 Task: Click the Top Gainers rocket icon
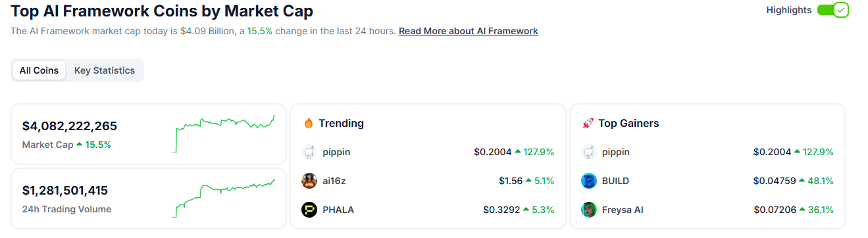[588, 124]
